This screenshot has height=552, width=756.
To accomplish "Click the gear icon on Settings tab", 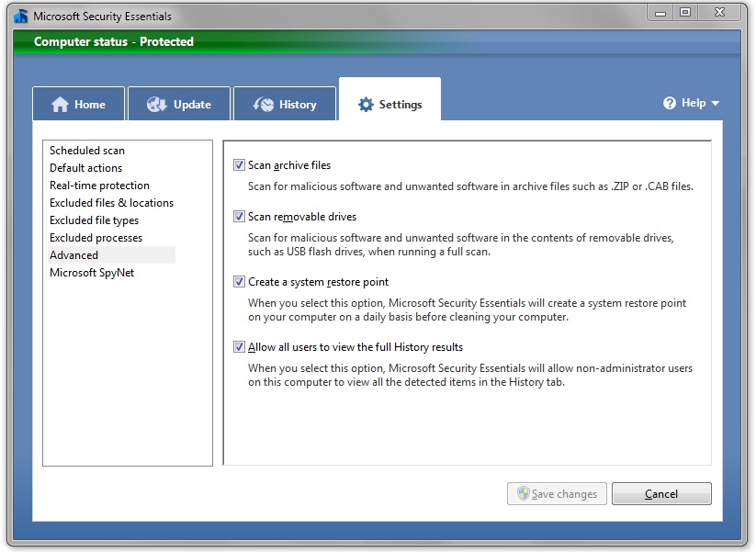I will point(366,104).
